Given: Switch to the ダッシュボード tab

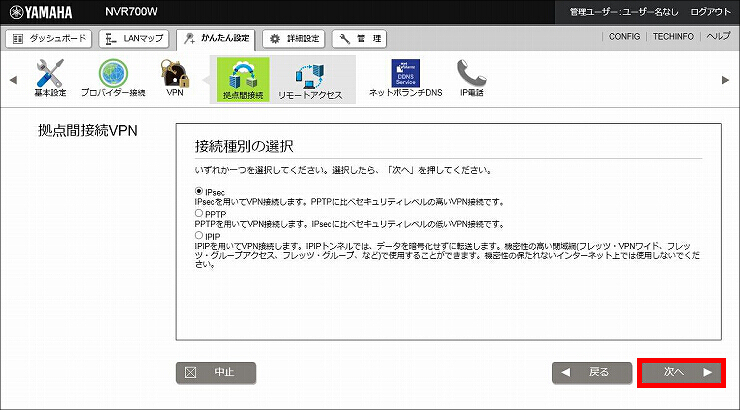Looking at the screenshot, I should tap(49, 39).
